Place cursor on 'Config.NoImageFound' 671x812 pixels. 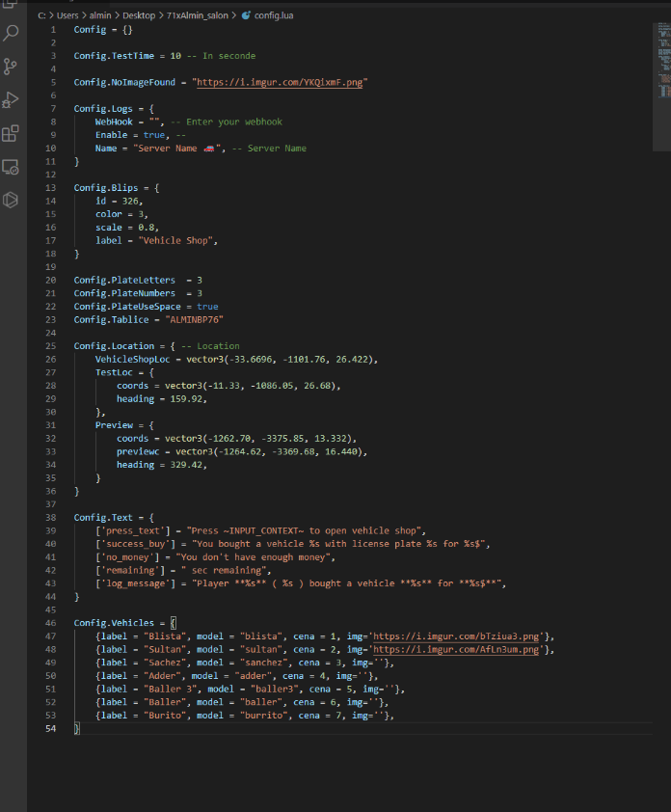pos(124,82)
